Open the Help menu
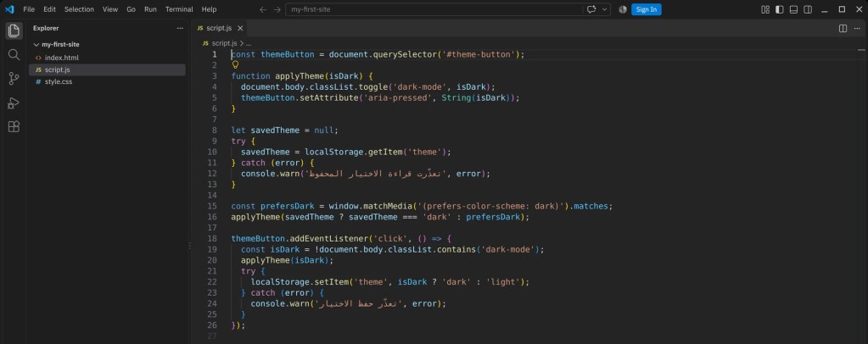 pyautogui.click(x=210, y=9)
